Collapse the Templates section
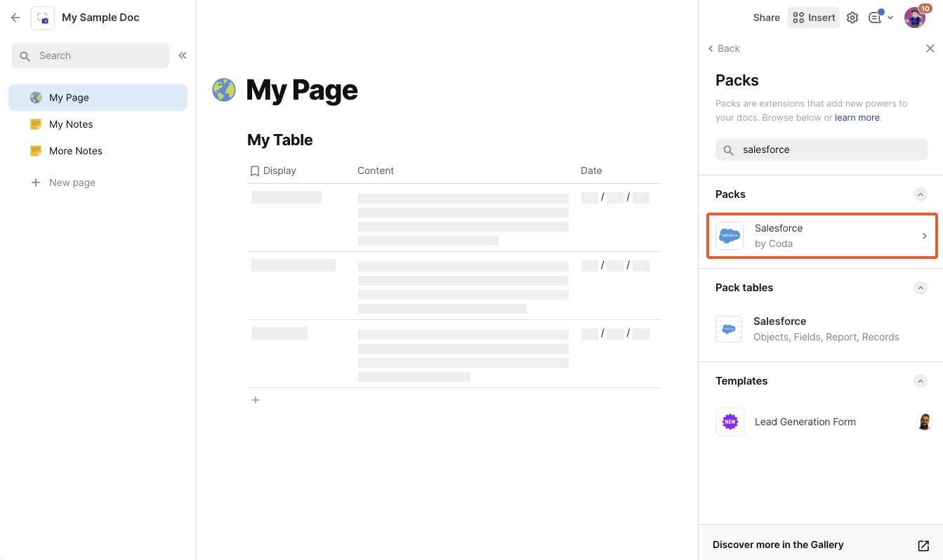 click(921, 381)
